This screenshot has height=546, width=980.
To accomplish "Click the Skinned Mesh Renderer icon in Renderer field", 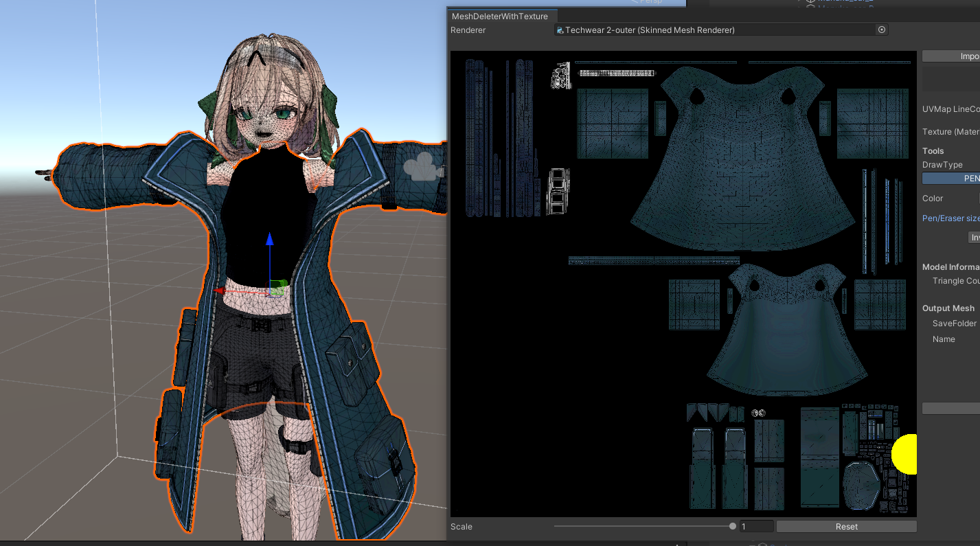I will coord(560,30).
